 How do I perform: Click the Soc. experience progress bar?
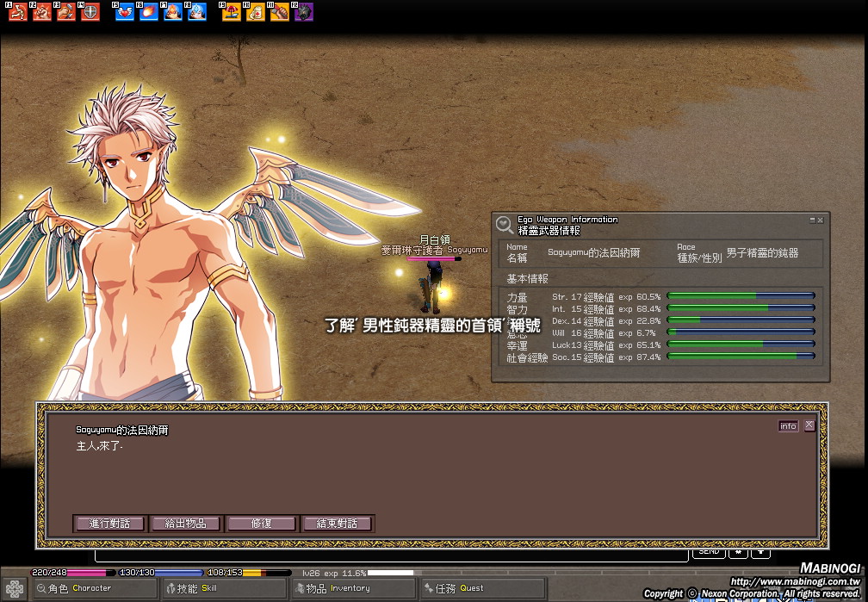741,357
